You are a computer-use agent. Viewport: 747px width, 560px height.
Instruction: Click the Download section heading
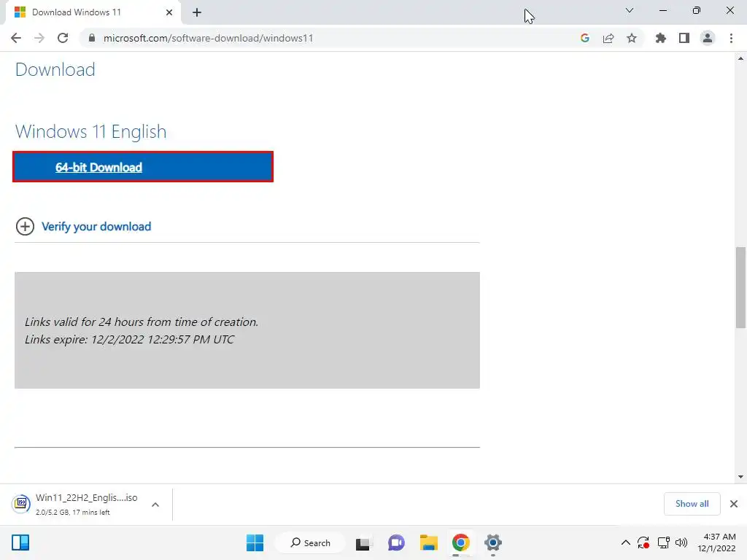point(55,69)
